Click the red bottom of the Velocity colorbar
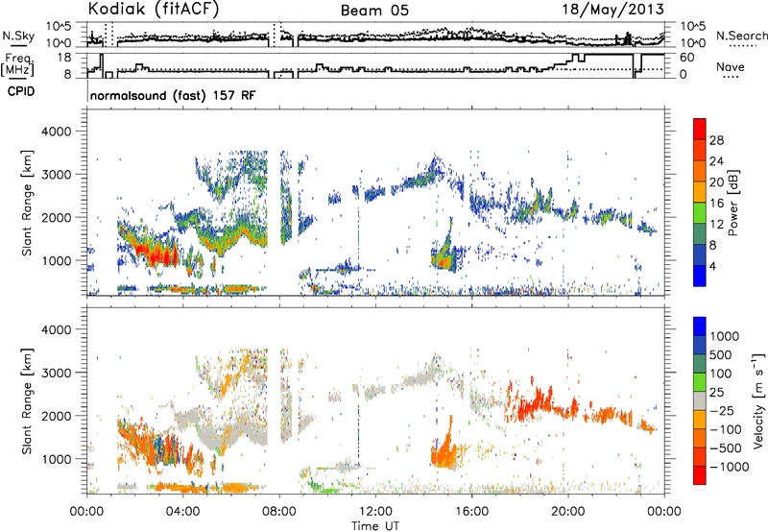 point(700,475)
